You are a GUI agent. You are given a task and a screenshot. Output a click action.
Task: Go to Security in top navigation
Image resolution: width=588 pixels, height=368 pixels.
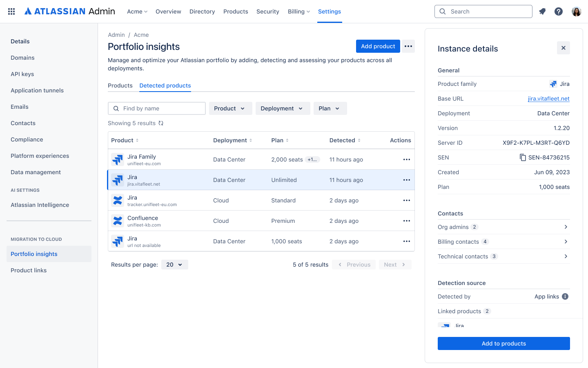[268, 11]
